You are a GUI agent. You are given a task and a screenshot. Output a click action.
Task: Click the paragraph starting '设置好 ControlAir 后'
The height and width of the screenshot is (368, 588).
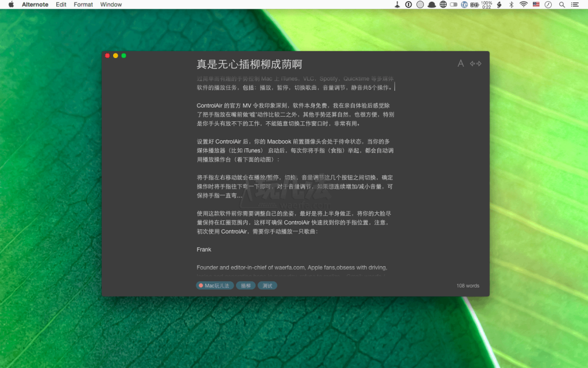pyautogui.click(x=295, y=151)
